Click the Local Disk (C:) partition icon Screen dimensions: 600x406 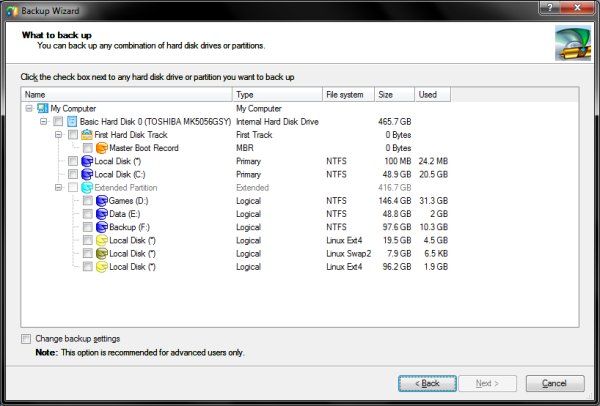coord(86,174)
